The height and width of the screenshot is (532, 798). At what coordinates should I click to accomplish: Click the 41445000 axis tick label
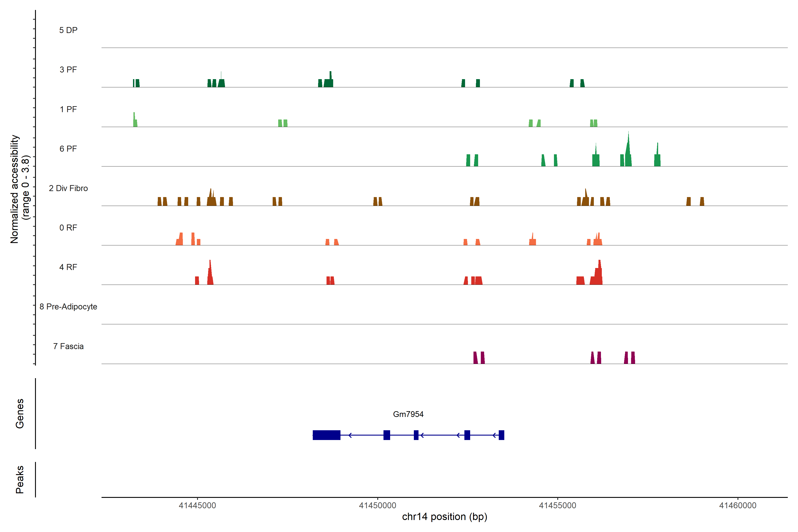197,506
